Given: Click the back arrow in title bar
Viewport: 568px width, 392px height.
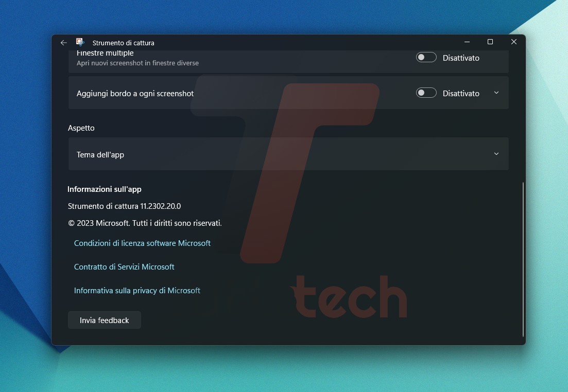Looking at the screenshot, I should click(63, 43).
